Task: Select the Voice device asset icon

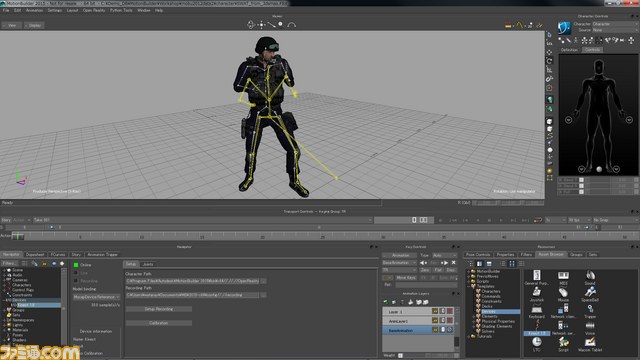Action: tap(590, 325)
